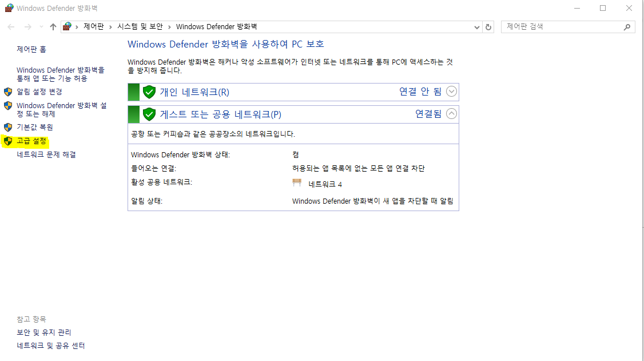Click the 연결 안 됨 status text
Image resolution: width=644 pixels, height=361 pixels.
coord(420,92)
